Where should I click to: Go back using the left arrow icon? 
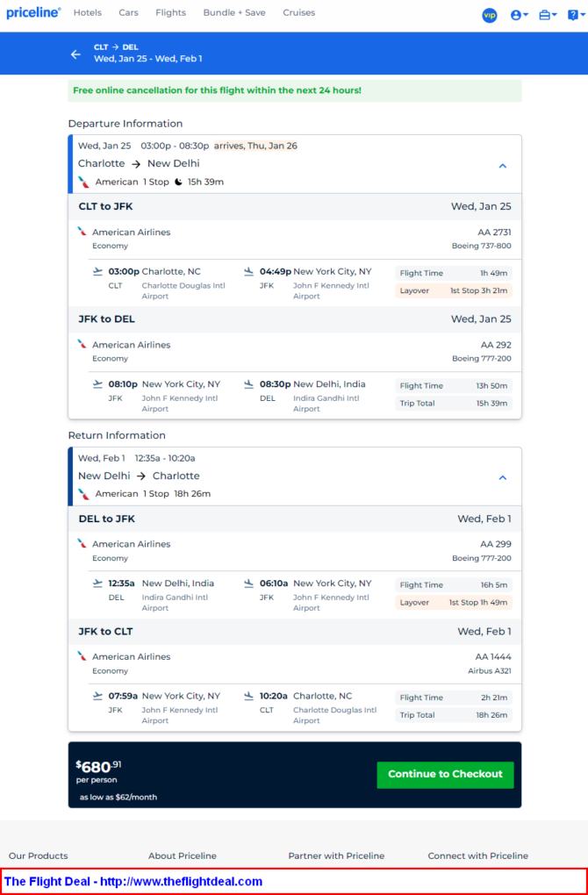click(76, 54)
